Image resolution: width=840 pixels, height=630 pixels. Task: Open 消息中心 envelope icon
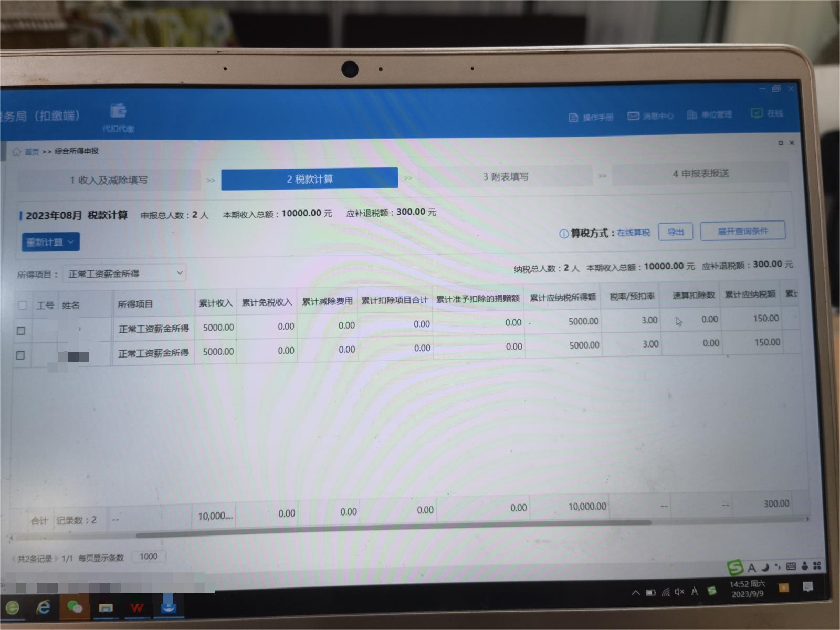point(633,116)
